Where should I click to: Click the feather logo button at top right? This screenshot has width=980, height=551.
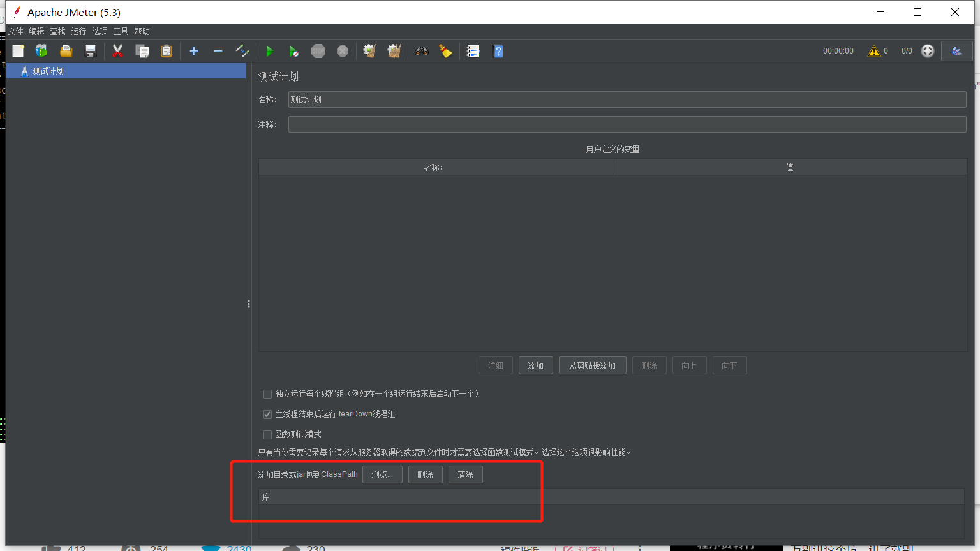957,51
